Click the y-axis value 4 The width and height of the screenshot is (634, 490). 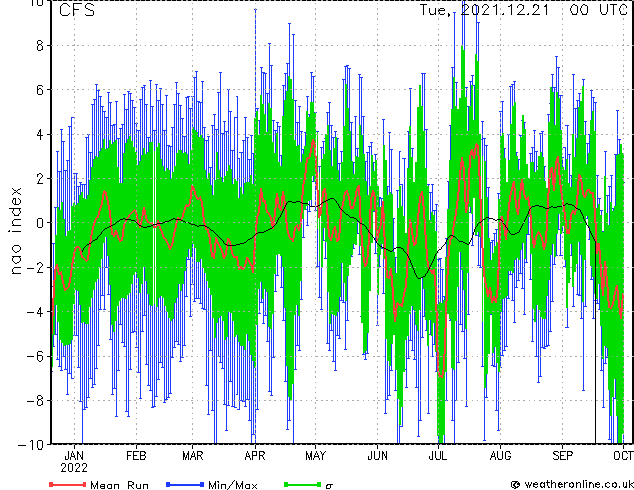(x=40, y=134)
